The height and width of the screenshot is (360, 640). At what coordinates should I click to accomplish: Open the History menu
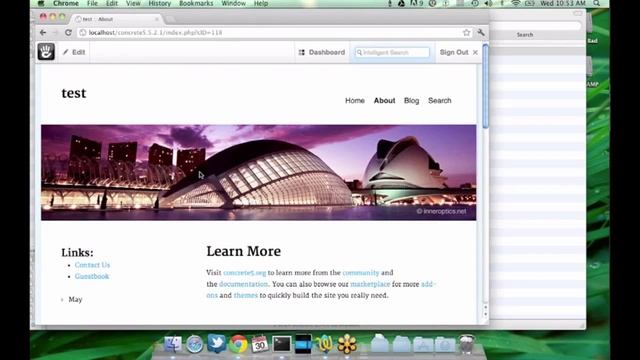[160, 3]
